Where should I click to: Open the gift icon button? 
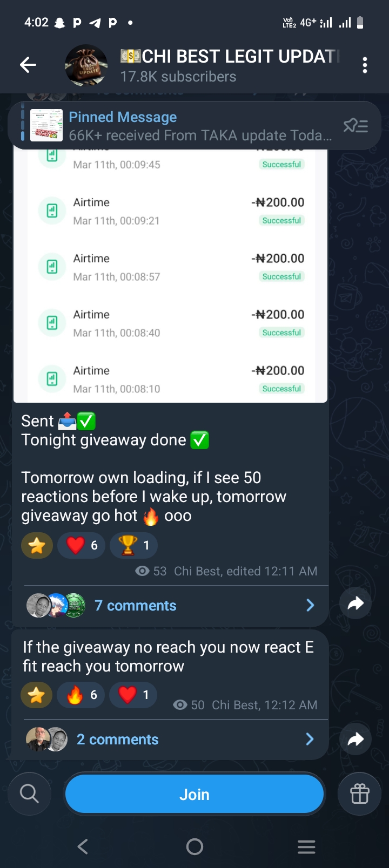pos(359,794)
